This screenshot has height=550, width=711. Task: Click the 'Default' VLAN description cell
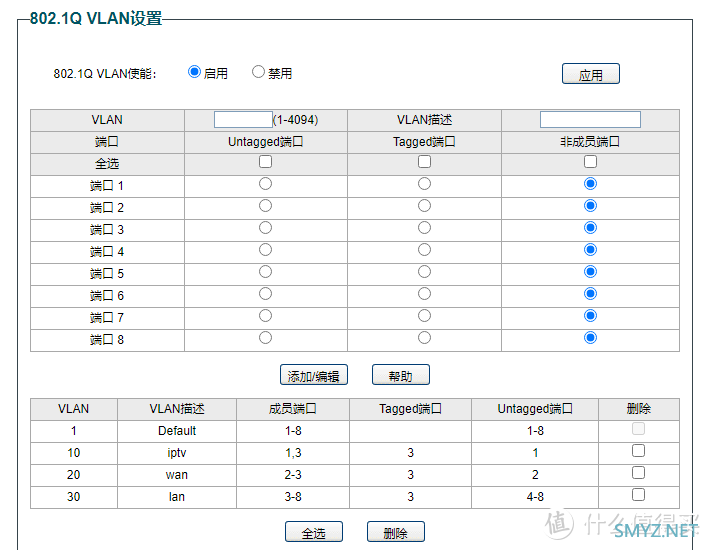[177, 431]
